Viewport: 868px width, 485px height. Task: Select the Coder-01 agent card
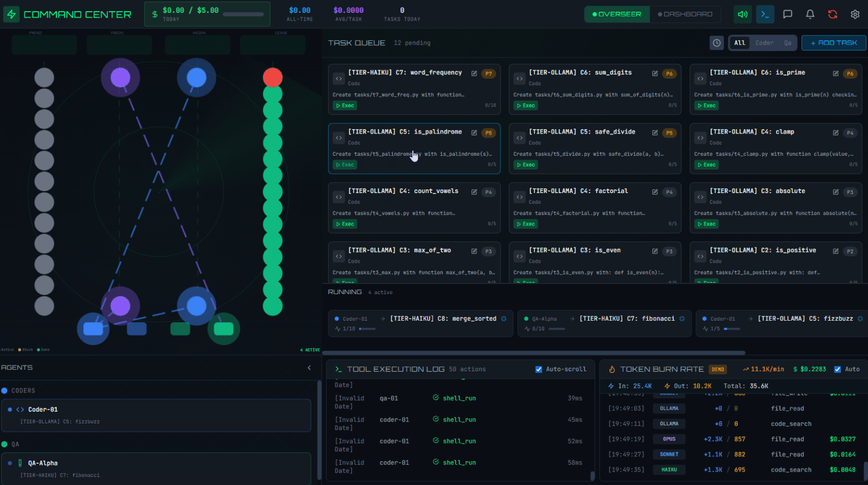pos(156,415)
